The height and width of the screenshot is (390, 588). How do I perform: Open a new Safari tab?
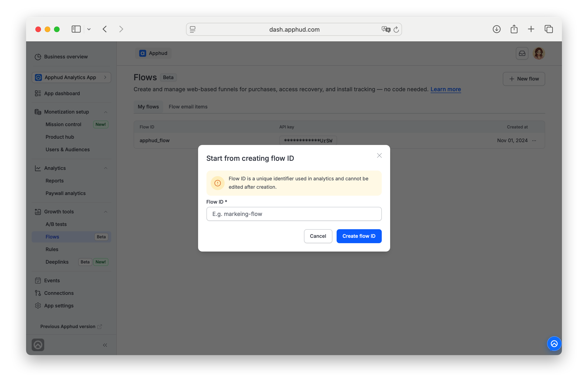point(531,29)
